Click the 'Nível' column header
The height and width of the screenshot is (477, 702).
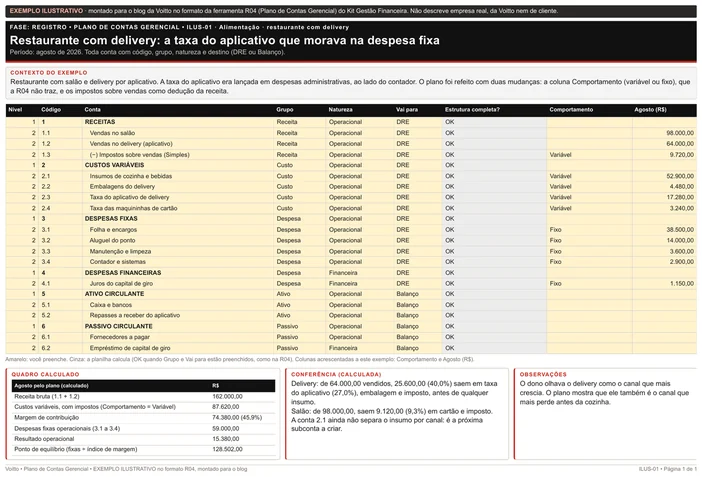pos(15,110)
